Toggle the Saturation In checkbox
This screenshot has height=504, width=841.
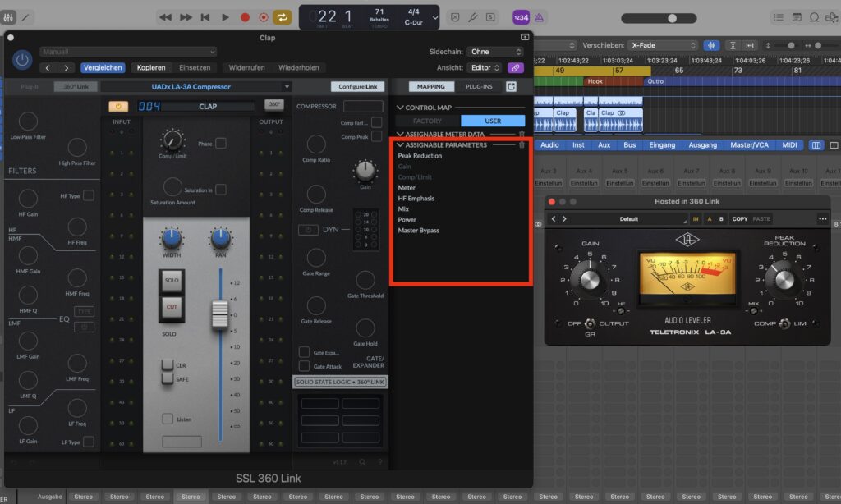pos(221,190)
